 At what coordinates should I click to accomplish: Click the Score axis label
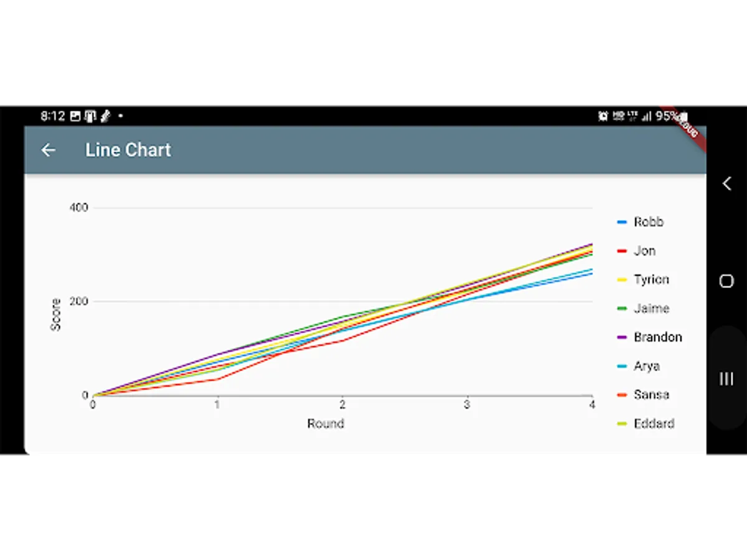point(56,314)
